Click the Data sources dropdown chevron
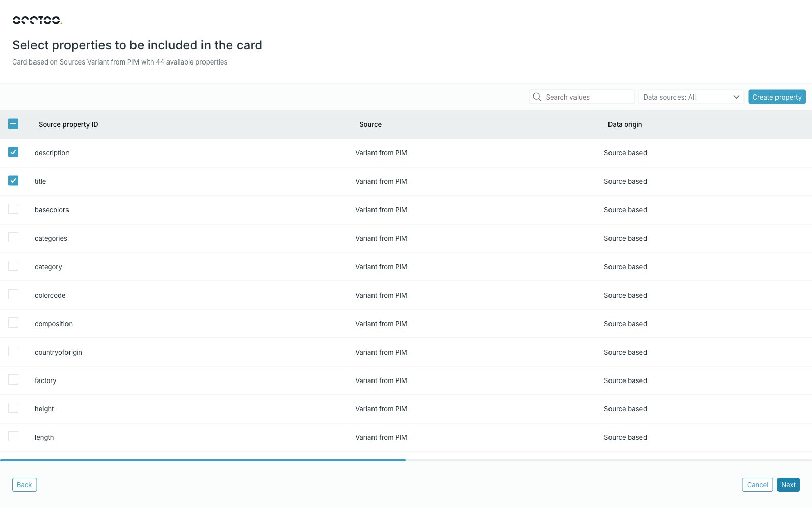The width and height of the screenshot is (812, 508). point(736,97)
